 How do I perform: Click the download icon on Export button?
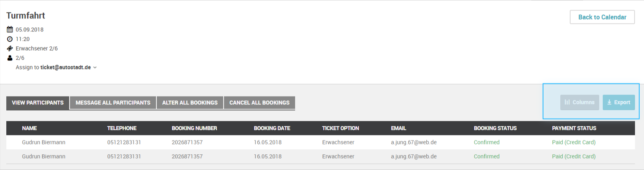pyautogui.click(x=609, y=102)
